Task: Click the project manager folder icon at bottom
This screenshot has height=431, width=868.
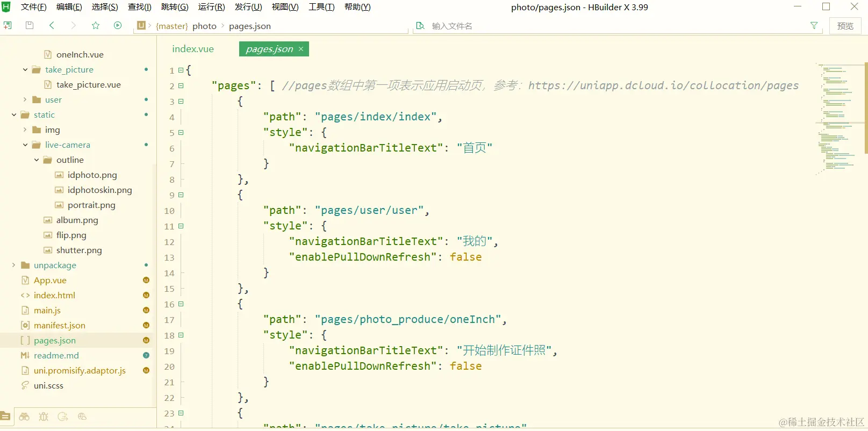Action: pyautogui.click(x=5, y=416)
